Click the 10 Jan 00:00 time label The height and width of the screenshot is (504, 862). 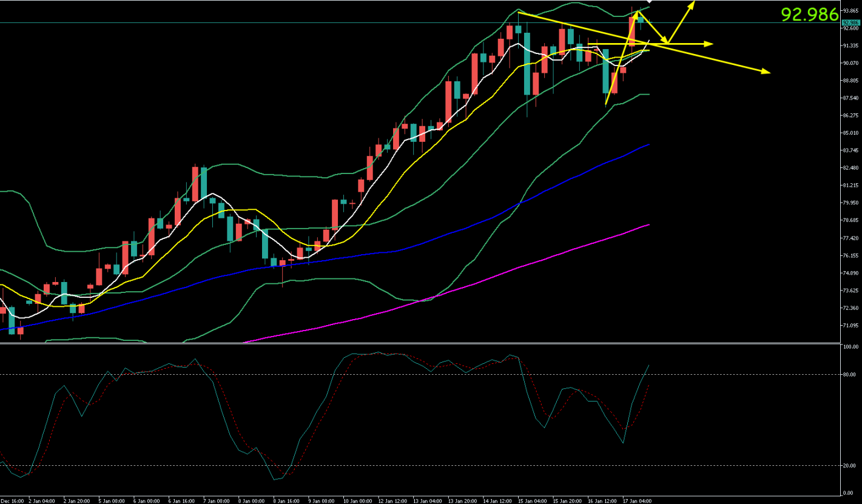[357, 501]
